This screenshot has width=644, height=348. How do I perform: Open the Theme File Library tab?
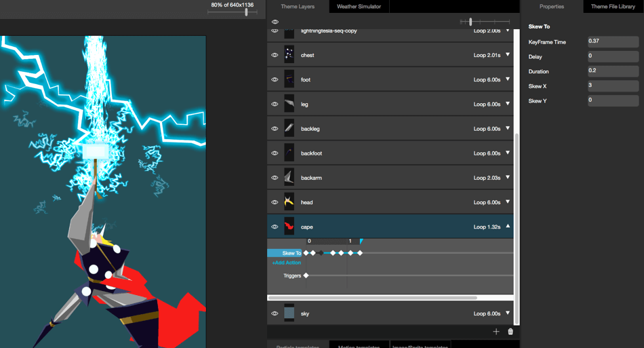tap(613, 7)
